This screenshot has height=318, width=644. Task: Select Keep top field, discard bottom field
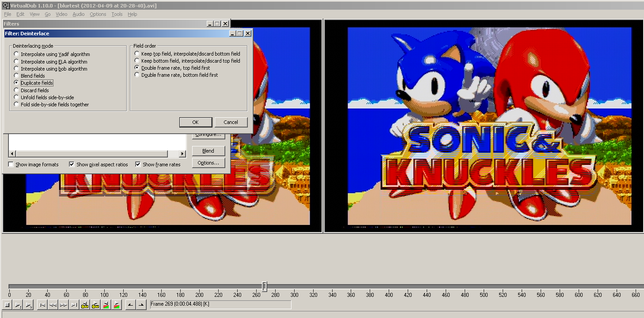187,54
